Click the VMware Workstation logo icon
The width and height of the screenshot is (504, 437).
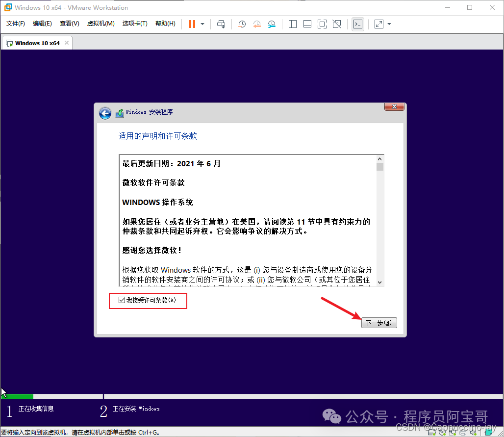8,7
